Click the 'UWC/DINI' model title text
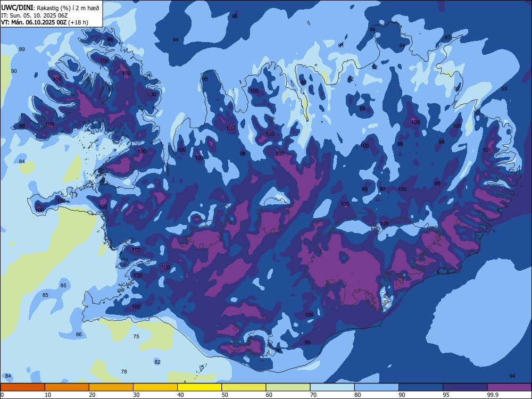This screenshot has width=532, height=399. pyautogui.click(x=17, y=7)
